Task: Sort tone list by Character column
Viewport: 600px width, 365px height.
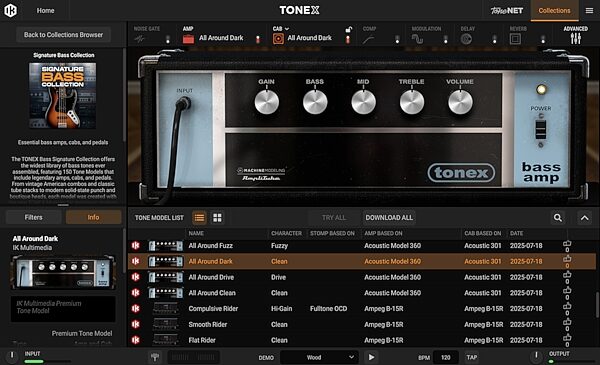Action: coord(286,233)
